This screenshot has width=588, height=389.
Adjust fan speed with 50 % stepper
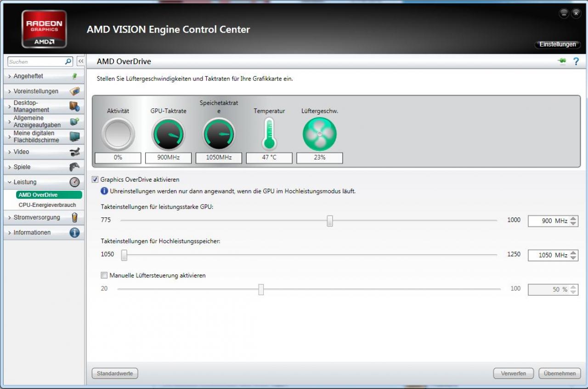tap(573, 289)
